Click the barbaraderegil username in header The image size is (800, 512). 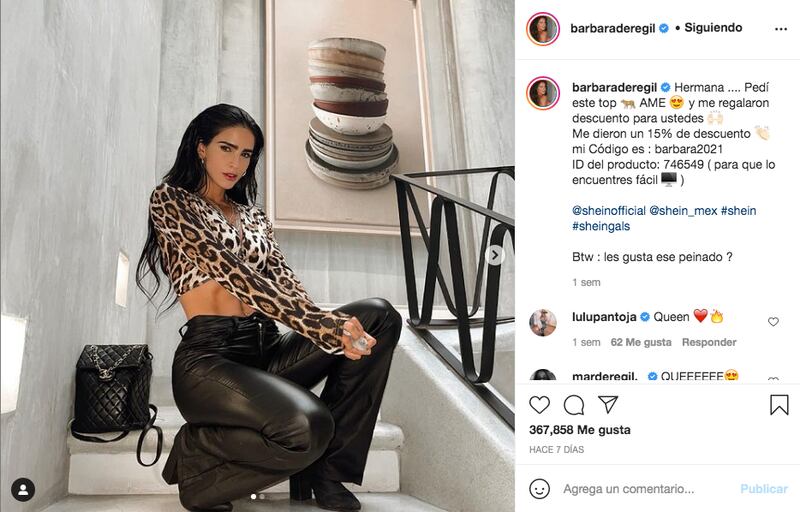(612, 29)
